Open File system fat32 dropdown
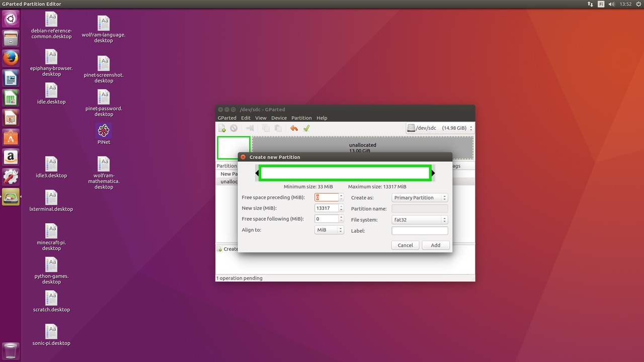This screenshot has width=644, height=362. (x=420, y=220)
